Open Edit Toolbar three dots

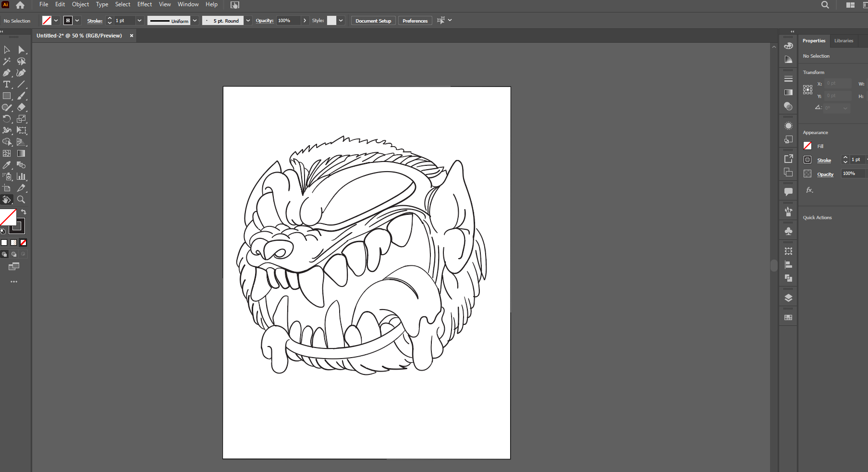click(x=14, y=282)
